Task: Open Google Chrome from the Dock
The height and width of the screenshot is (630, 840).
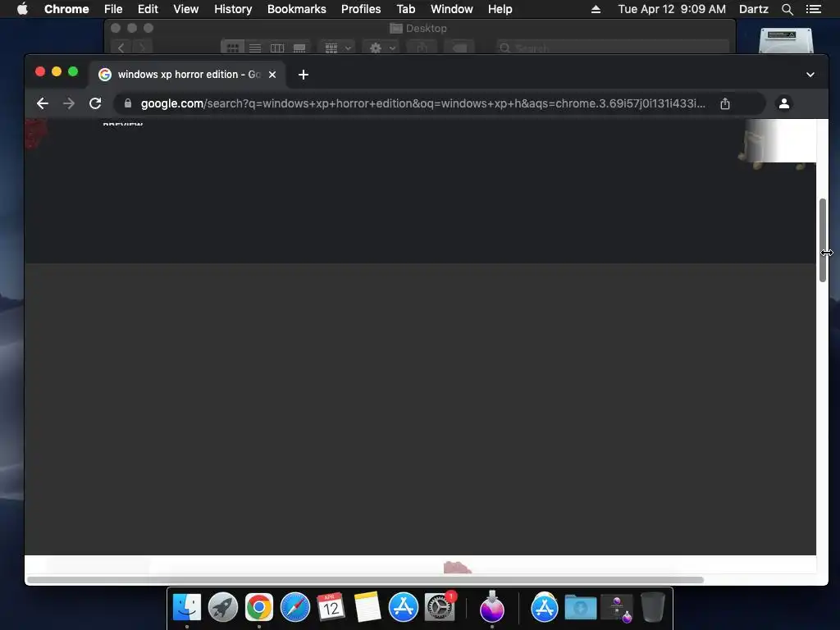Action: [258, 607]
